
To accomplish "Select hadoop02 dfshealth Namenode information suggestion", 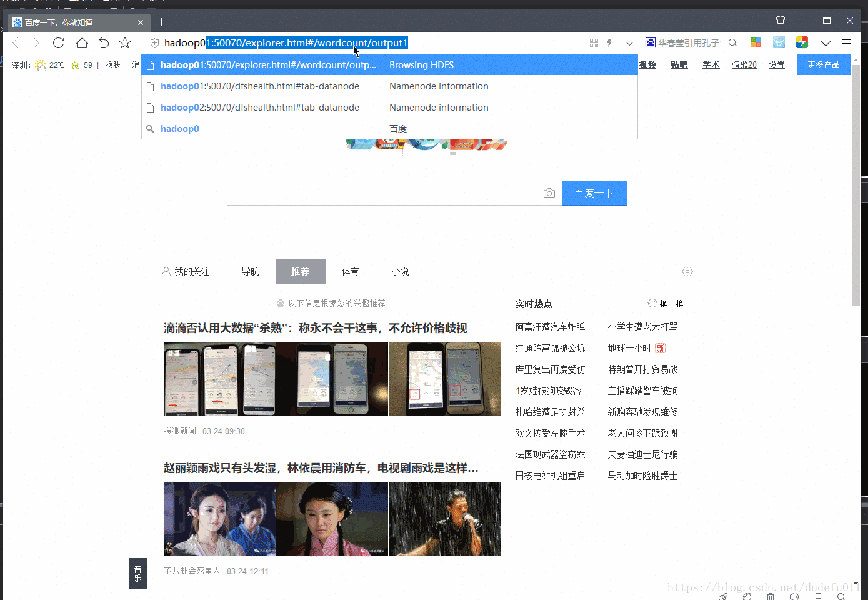I will coord(389,107).
